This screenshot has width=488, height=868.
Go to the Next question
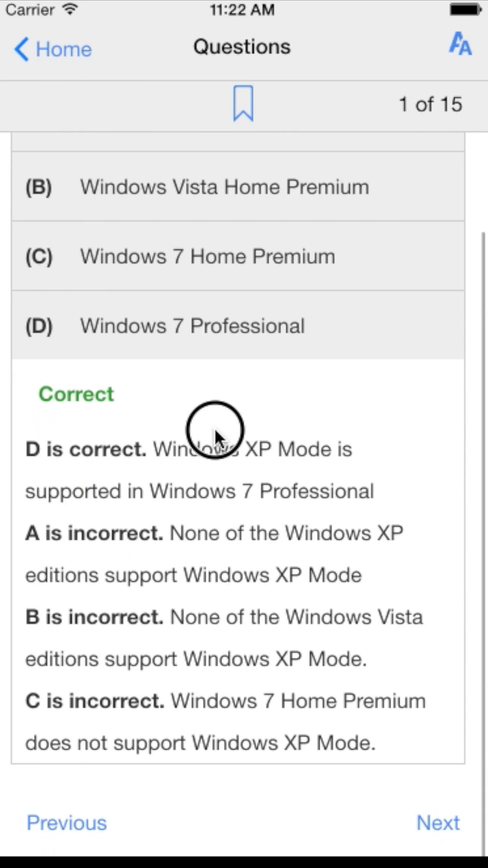tap(438, 823)
